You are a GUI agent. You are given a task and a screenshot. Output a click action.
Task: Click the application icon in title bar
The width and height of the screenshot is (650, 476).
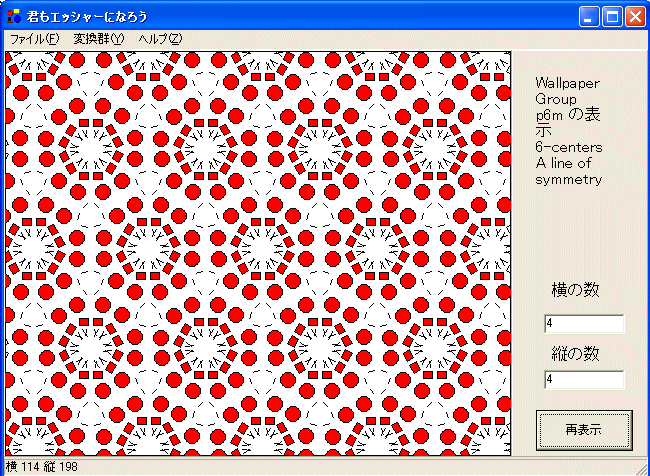(14, 16)
